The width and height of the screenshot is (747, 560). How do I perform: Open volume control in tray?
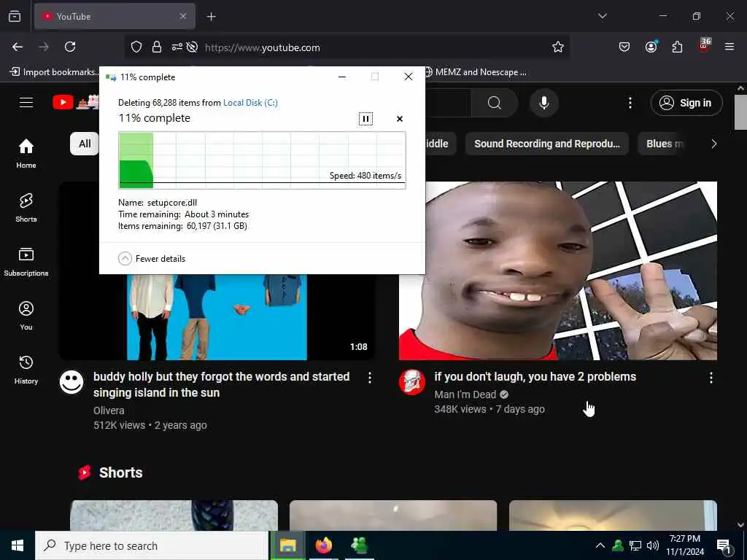coord(653,545)
